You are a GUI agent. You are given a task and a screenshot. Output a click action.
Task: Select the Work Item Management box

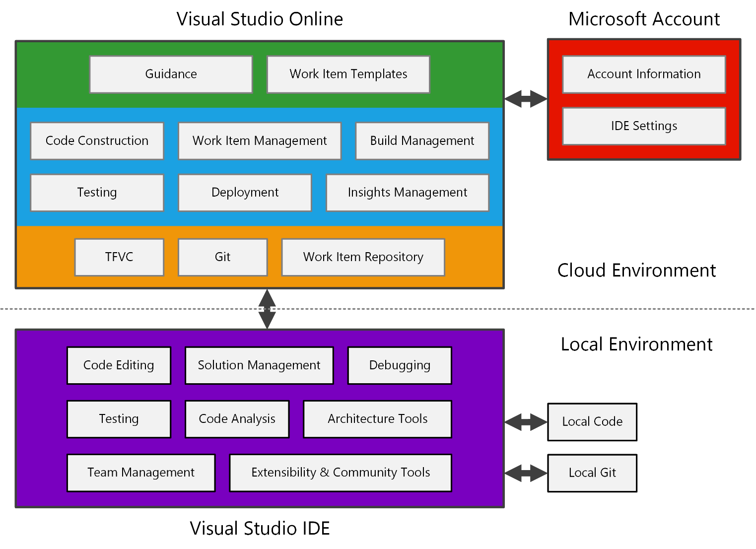(260, 141)
